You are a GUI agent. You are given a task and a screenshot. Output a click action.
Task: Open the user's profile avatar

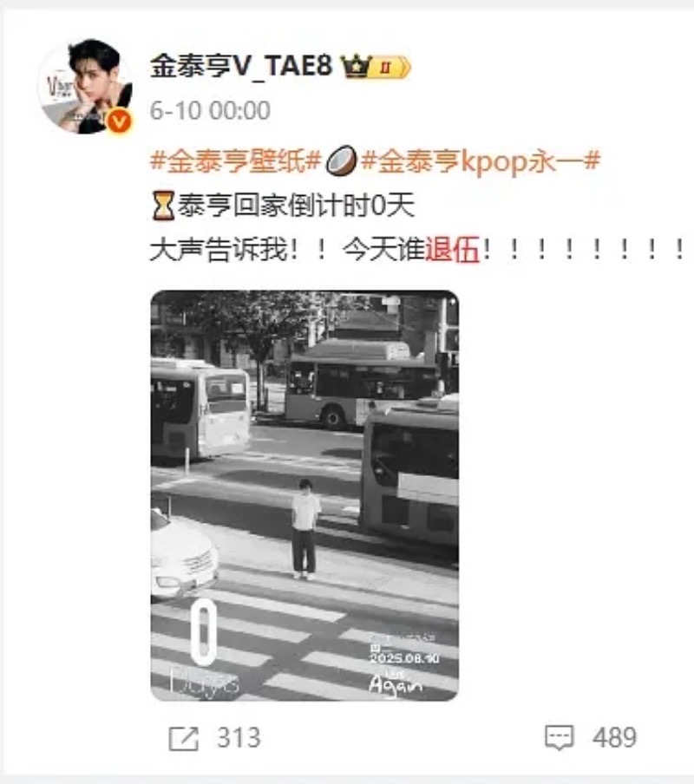tap(85, 86)
